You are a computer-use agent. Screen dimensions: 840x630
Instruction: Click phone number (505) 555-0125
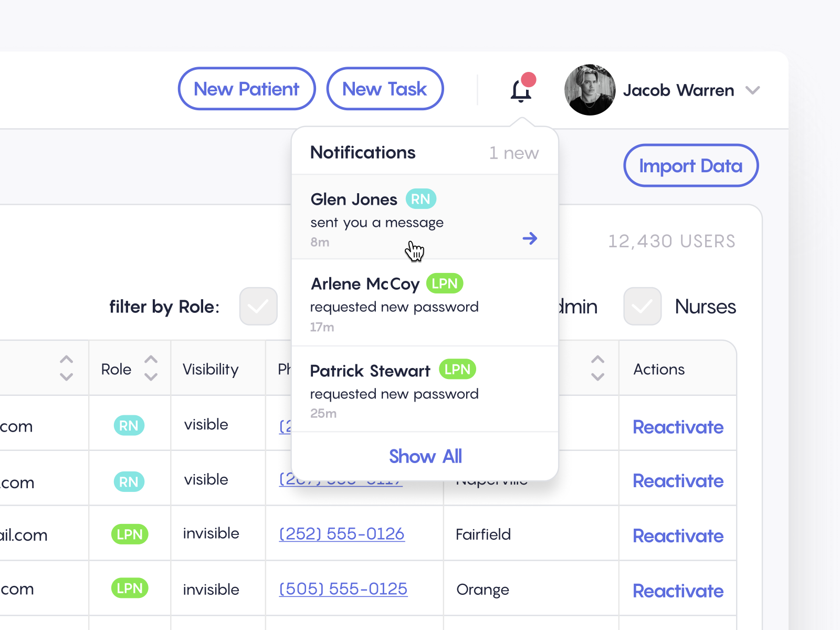(343, 589)
